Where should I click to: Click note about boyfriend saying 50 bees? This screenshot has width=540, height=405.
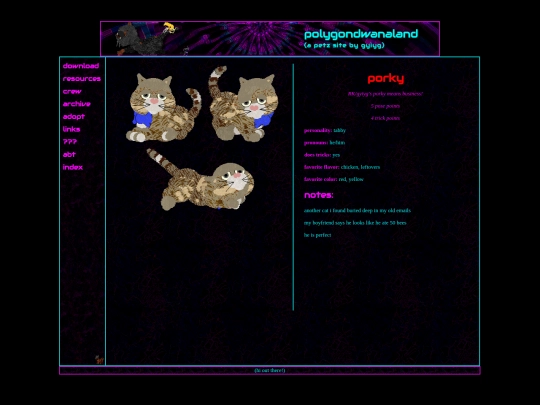click(x=355, y=223)
